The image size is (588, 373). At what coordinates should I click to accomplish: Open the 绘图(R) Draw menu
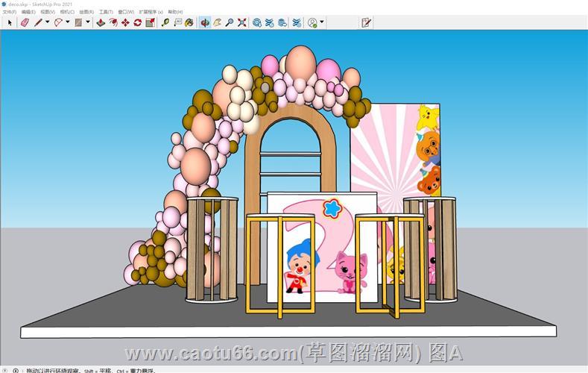(x=86, y=12)
